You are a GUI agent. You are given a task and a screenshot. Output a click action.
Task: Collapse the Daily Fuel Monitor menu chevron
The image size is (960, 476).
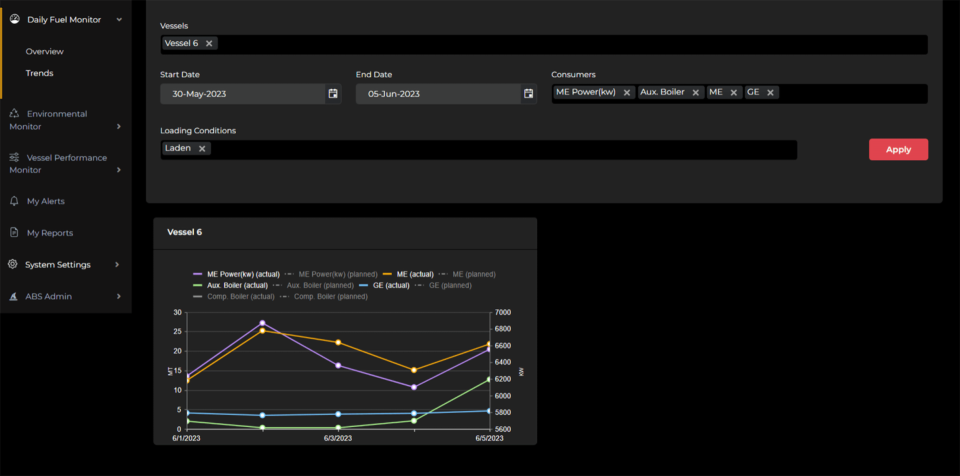click(x=119, y=20)
